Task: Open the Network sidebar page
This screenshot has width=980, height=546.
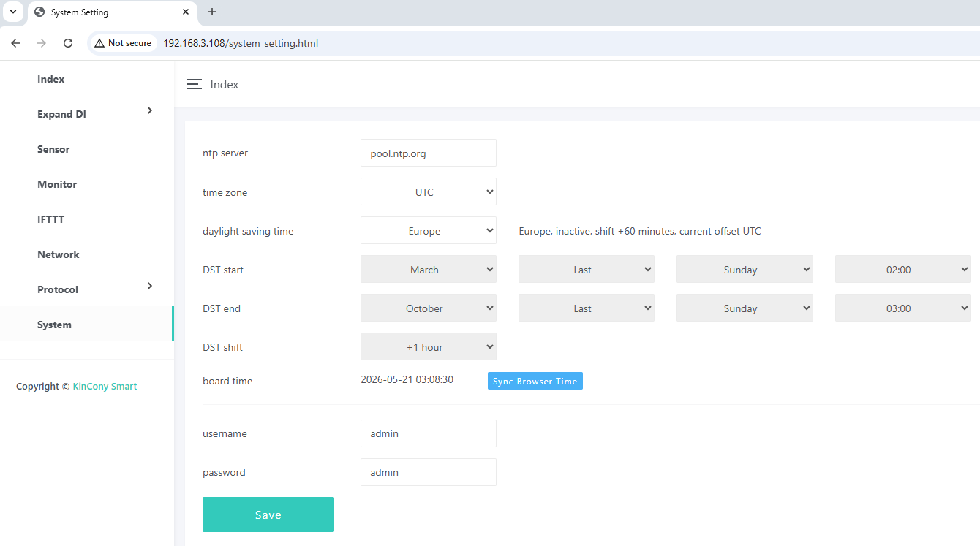Action: (x=59, y=254)
